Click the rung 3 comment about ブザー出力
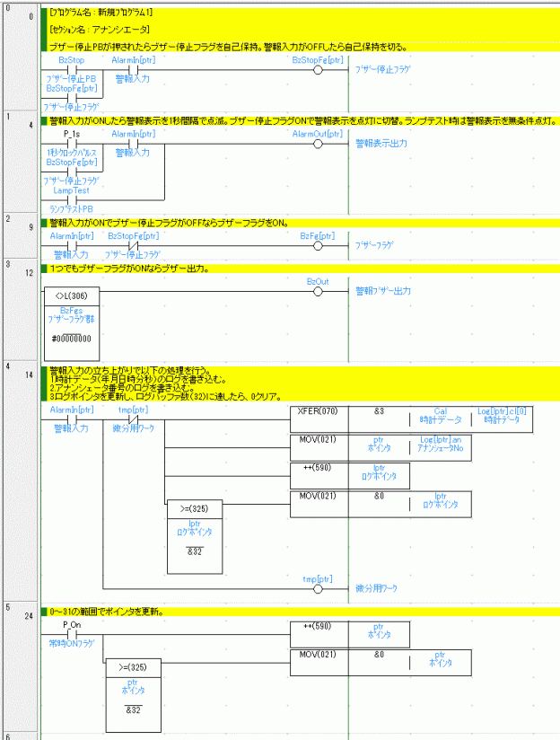Image resolution: width=560 pixels, height=740 pixels. 129,269
